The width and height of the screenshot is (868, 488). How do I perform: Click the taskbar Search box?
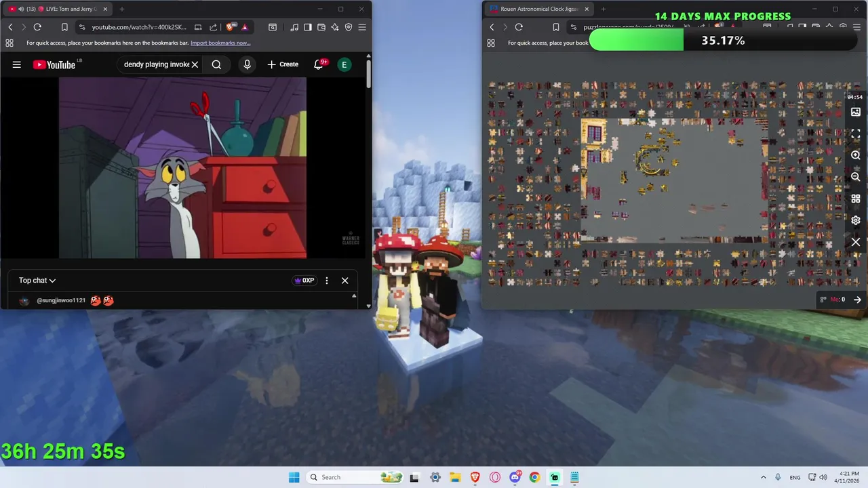pyautogui.click(x=355, y=477)
